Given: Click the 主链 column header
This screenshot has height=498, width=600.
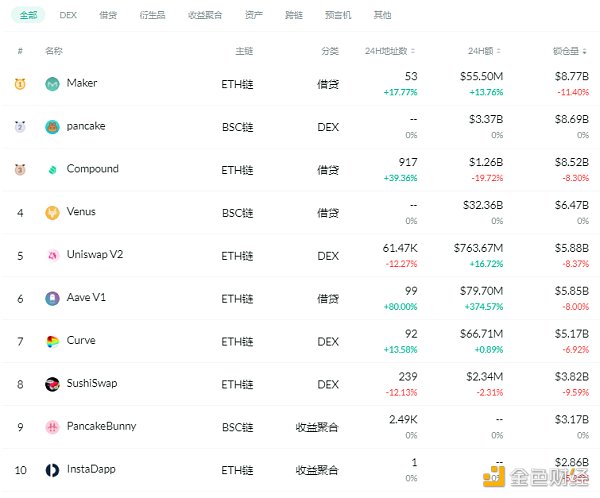Looking at the screenshot, I should (x=244, y=50).
